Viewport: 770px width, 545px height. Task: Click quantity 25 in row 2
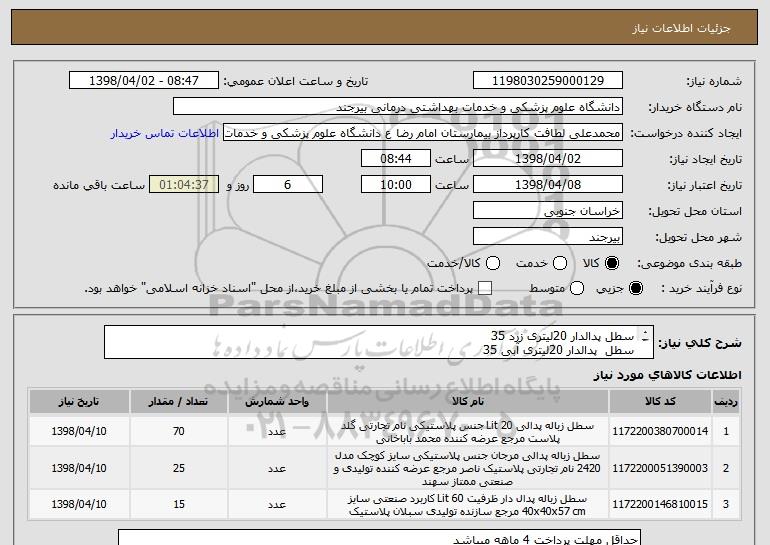(179, 468)
